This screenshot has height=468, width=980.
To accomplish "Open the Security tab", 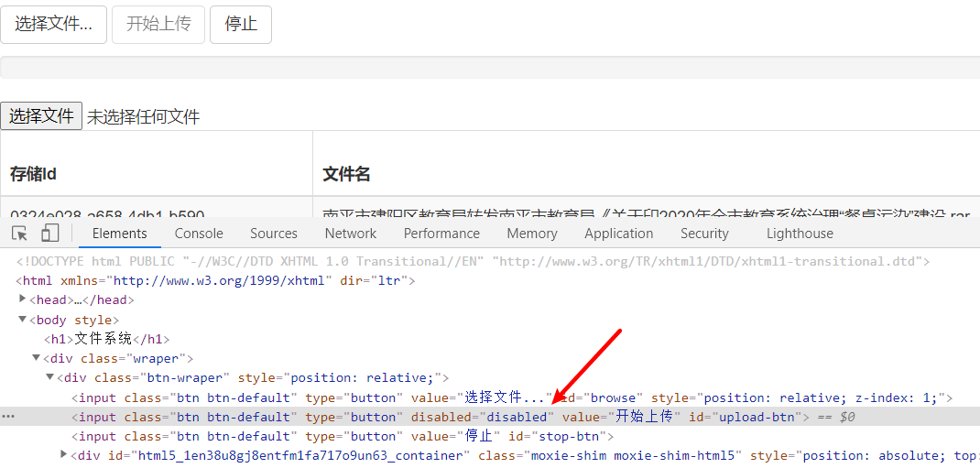I will pos(704,234).
